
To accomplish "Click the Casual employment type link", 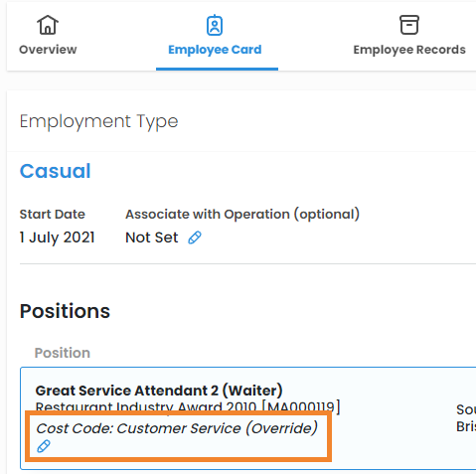I will pos(56,171).
